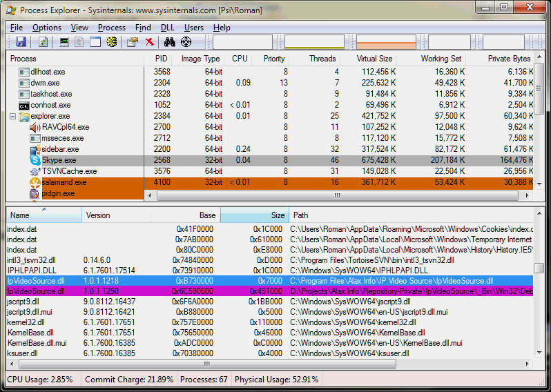Click Physical Usage in status bar
Image resolution: width=551 pixels, height=392 pixels.
pos(277,380)
